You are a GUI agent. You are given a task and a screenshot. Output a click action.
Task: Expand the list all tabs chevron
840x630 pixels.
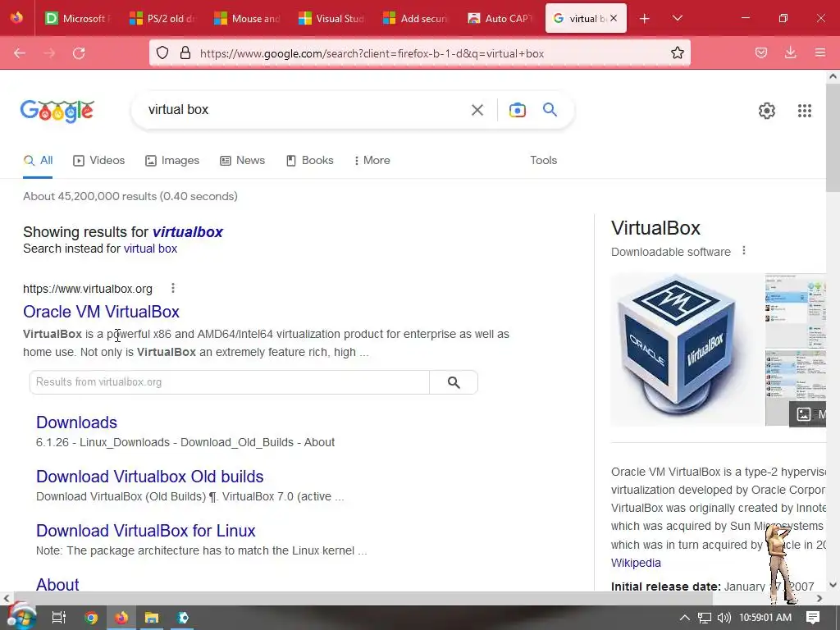pos(677,18)
